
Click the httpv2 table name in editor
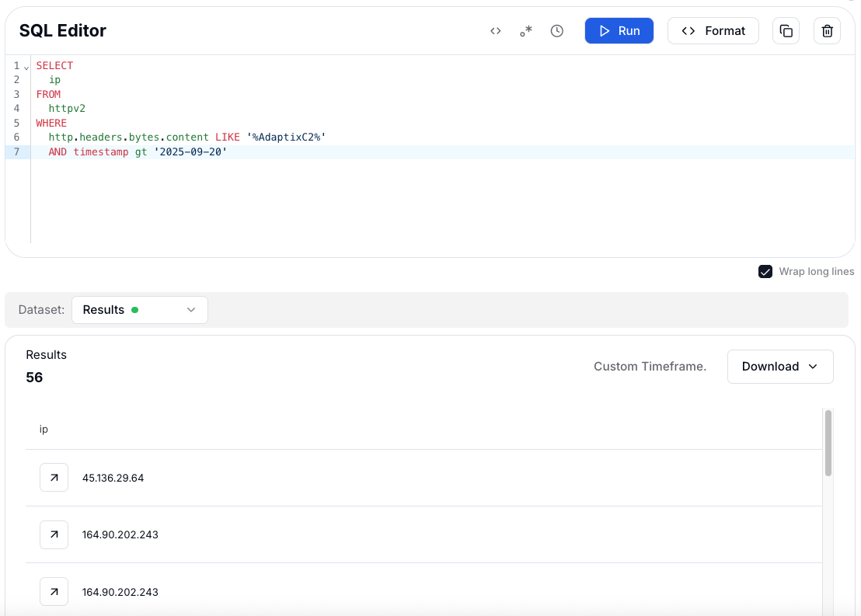pyautogui.click(x=67, y=109)
